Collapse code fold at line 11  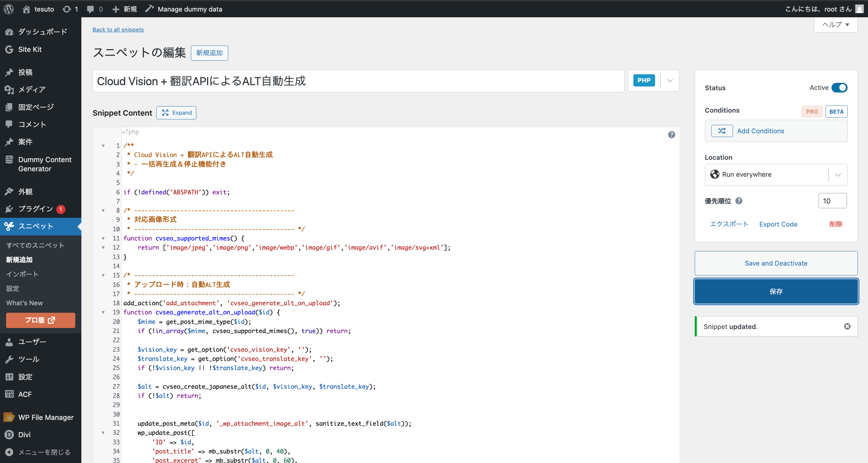tap(103, 238)
